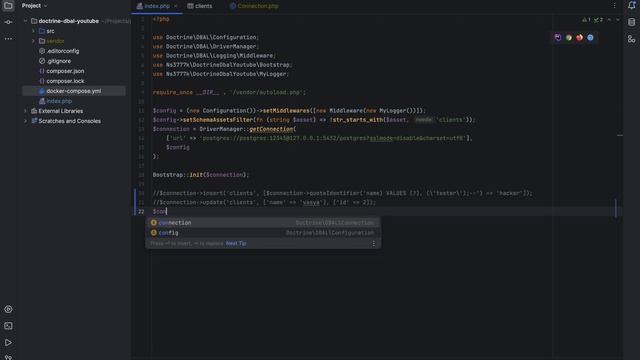
Task: Open the Commit tool window icon
Action: (x=8, y=22)
